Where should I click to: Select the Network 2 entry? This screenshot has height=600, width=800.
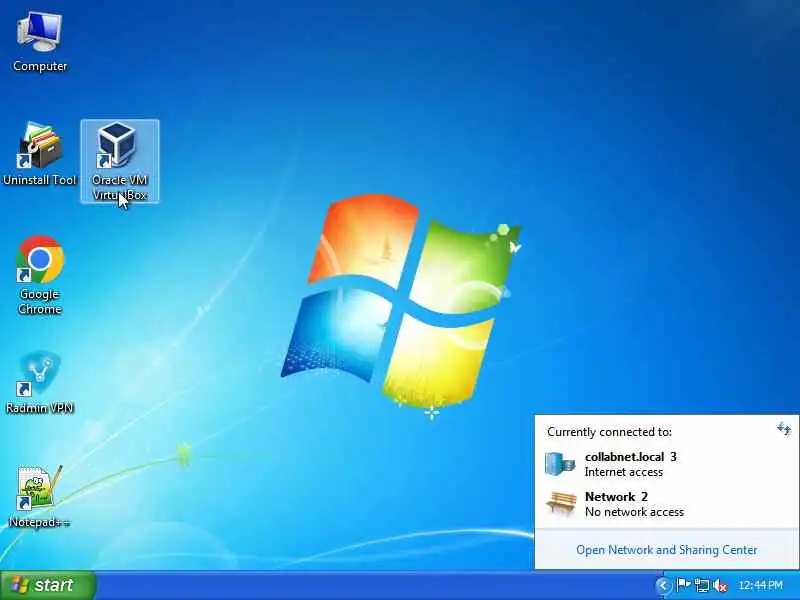(666, 504)
